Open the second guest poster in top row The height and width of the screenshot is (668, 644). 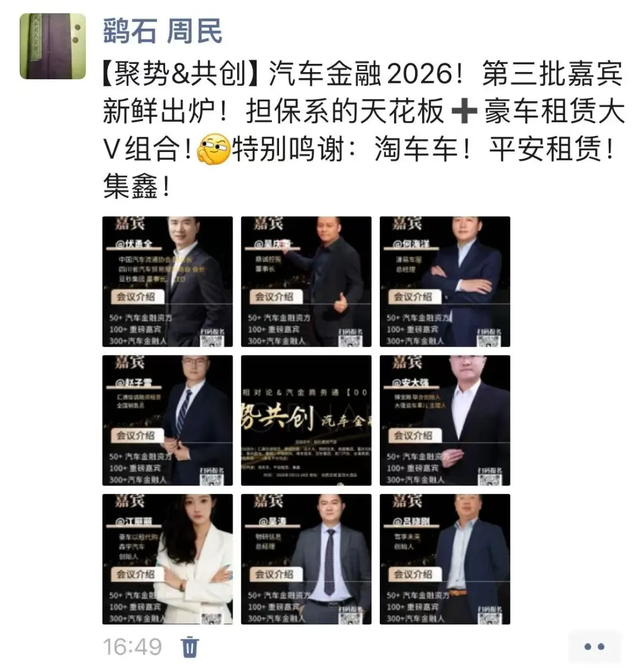306,282
